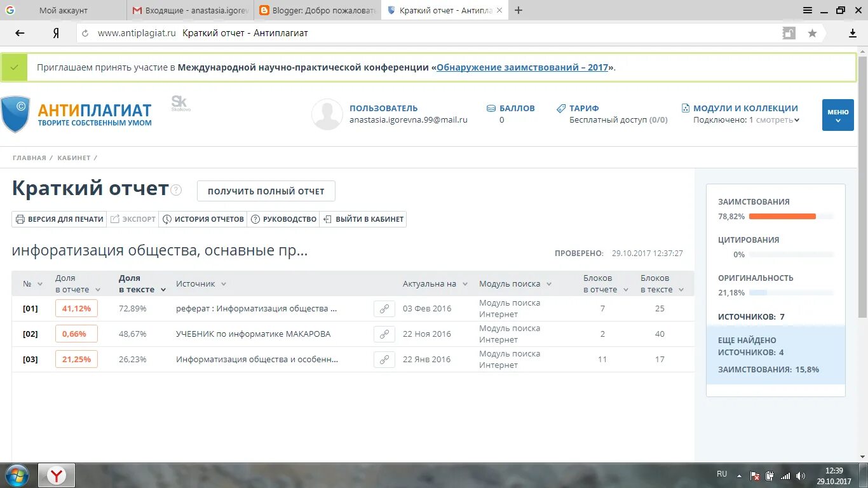Screen dimensions: 868x488
Task: Expand the Подключено: 1 смотреть dropdown
Action: (x=746, y=119)
